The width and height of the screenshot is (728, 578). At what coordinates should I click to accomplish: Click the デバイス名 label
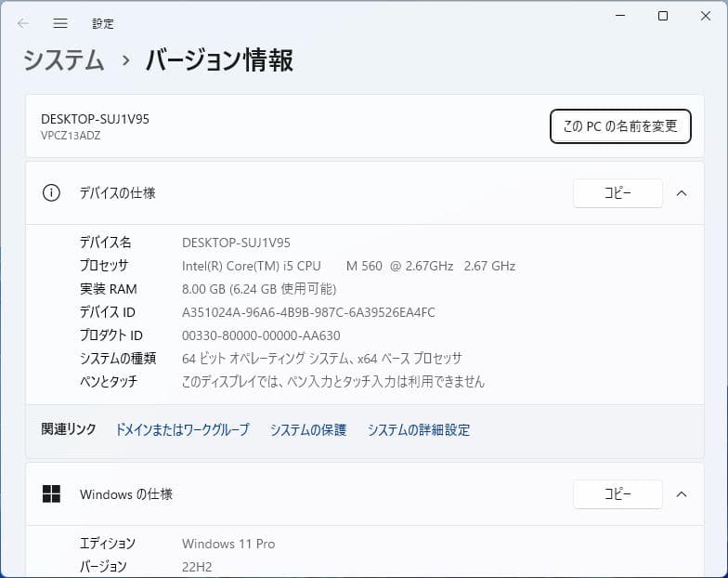(106, 242)
